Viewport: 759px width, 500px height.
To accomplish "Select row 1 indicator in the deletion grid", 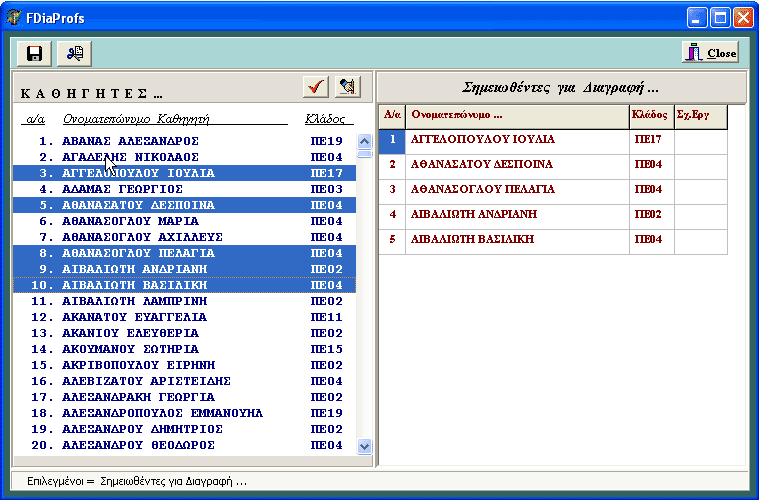I will (392, 140).
